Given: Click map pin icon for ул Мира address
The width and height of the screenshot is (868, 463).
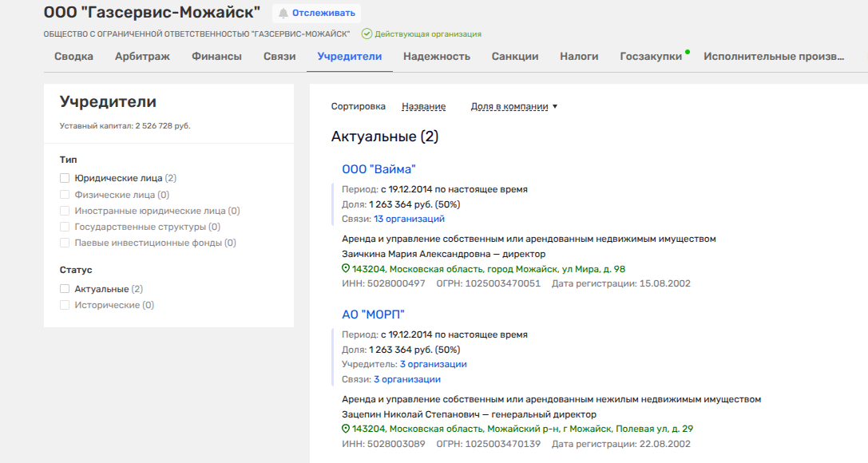Looking at the screenshot, I should pyautogui.click(x=346, y=269).
